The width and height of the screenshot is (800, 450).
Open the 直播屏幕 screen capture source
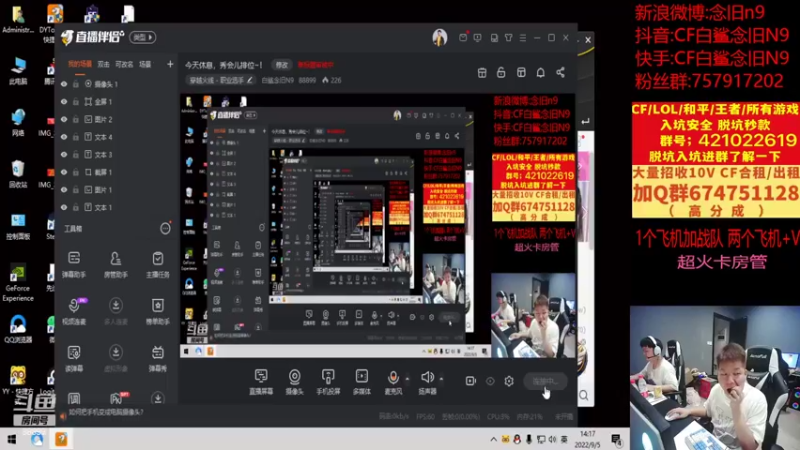(x=261, y=382)
